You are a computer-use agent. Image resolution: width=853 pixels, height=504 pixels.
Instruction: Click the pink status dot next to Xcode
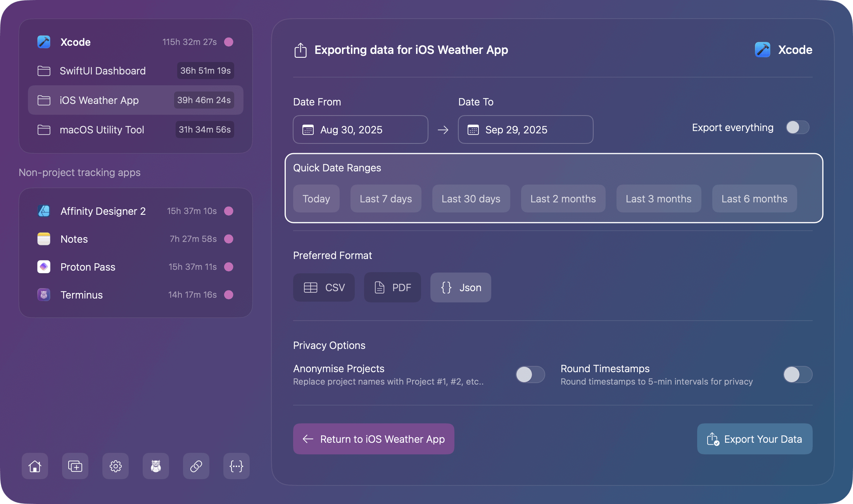(229, 42)
